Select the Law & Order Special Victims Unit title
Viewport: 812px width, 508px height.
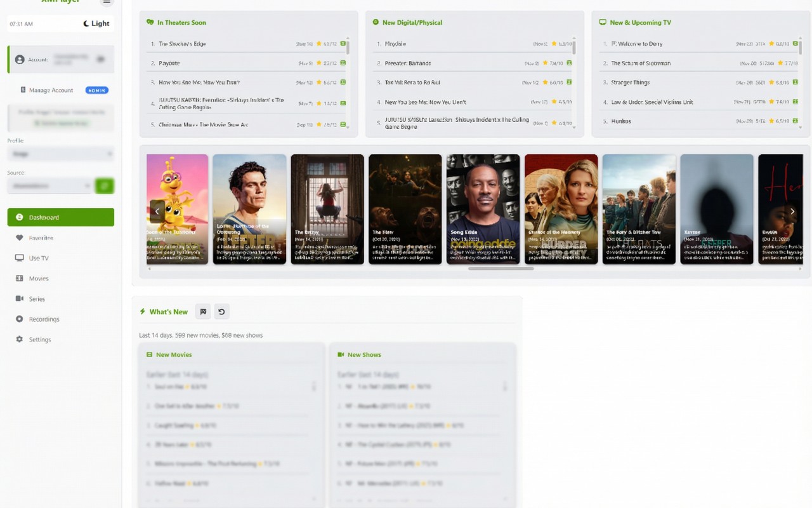pyautogui.click(x=652, y=102)
